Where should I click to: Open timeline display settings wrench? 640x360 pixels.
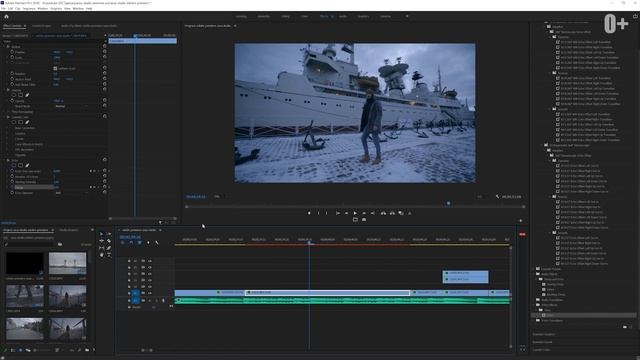point(157,243)
